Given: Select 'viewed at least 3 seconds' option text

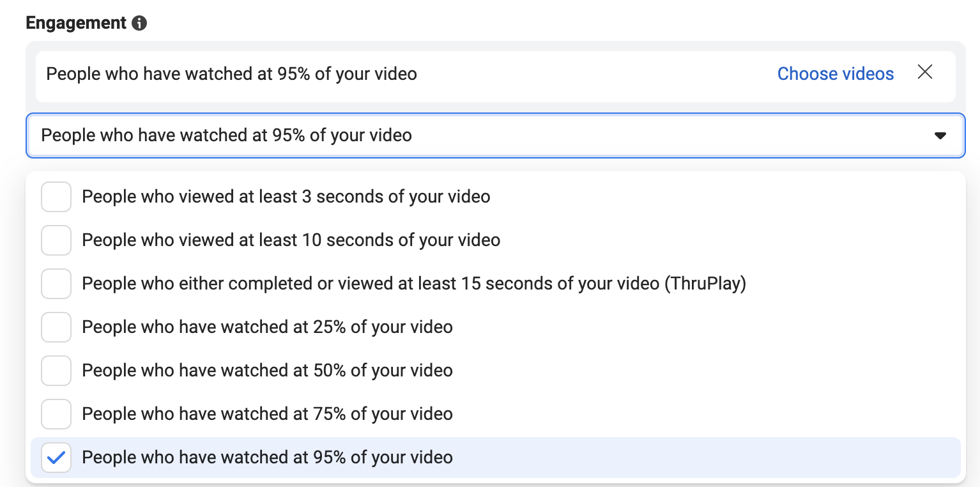Looking at the screenshot, I should [x=286, y=197].
